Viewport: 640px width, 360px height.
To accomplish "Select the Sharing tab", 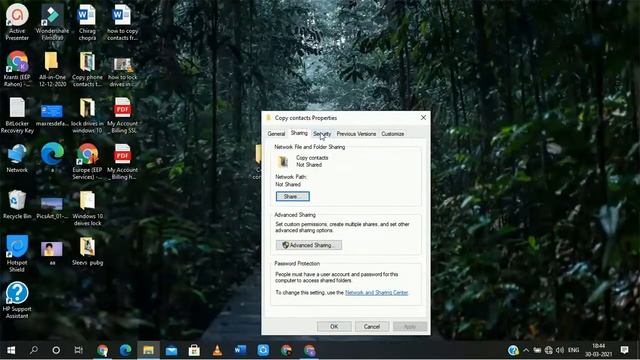I will click(x=299, y=133).
